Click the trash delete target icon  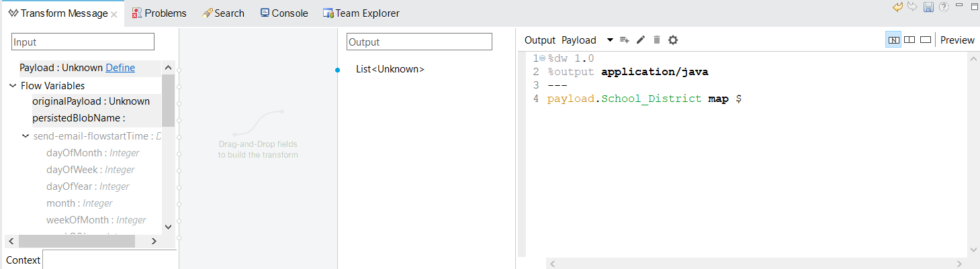click(x=657, y=40)
